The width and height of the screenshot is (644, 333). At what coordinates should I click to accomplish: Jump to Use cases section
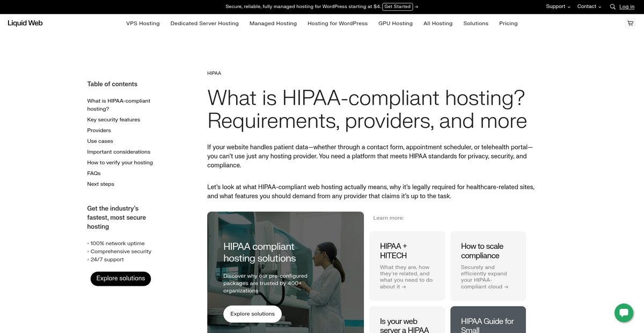click(100, 141)
